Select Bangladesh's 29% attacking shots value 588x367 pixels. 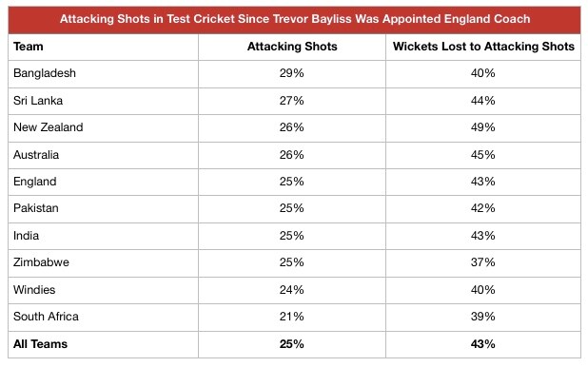pyautogui.click(x=291, y=73)
